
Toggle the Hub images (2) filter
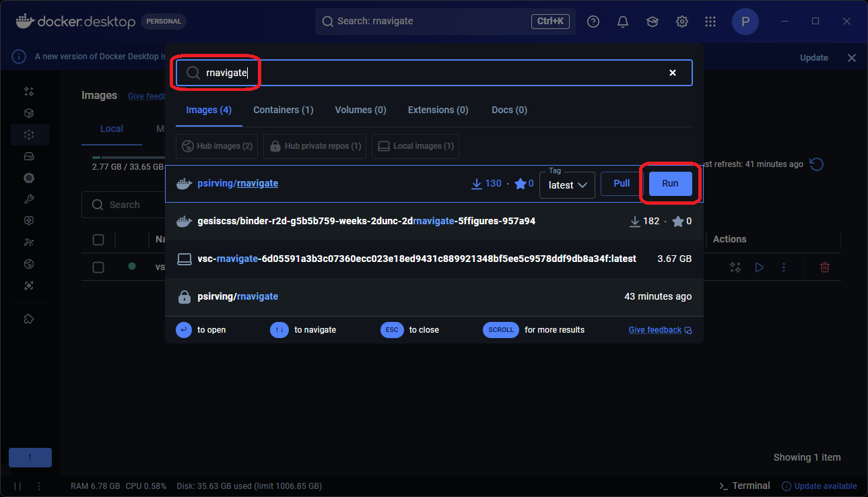[x=217, y=146]
